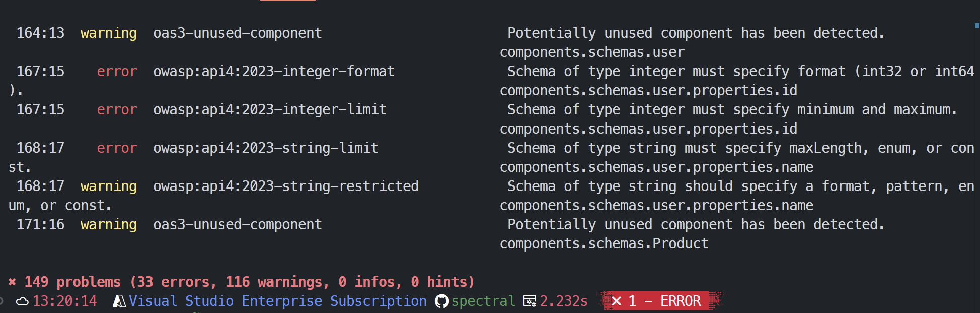The height and width of the screenshot is (313, 980).
Task: Select 167:15 position on integer-format row
Action: (x=40, y=72)
